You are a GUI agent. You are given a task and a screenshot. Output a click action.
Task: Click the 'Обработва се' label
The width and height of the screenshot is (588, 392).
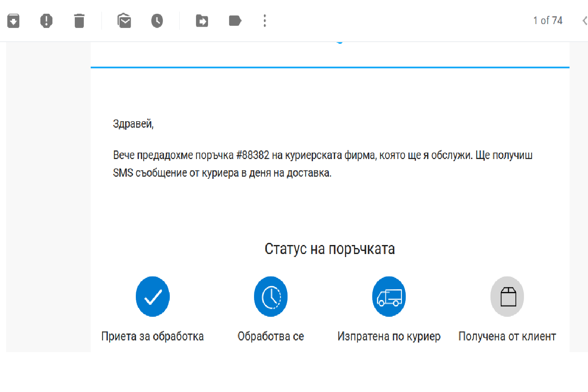(x=271, y=336)
